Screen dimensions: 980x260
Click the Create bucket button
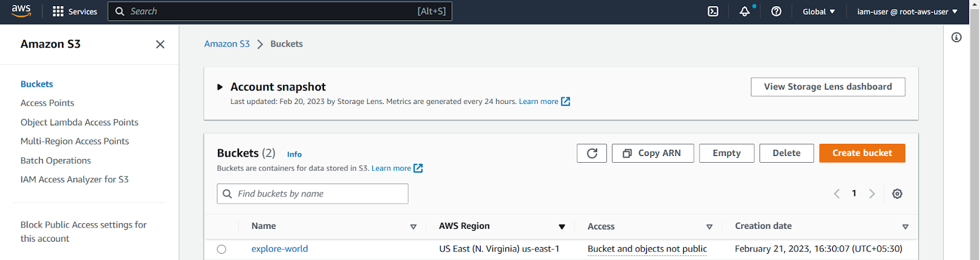pos(862,153)
